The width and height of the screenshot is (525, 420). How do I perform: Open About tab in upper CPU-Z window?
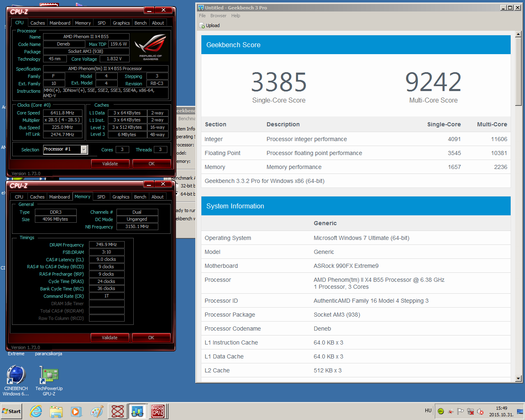click(x=158, y=23)
